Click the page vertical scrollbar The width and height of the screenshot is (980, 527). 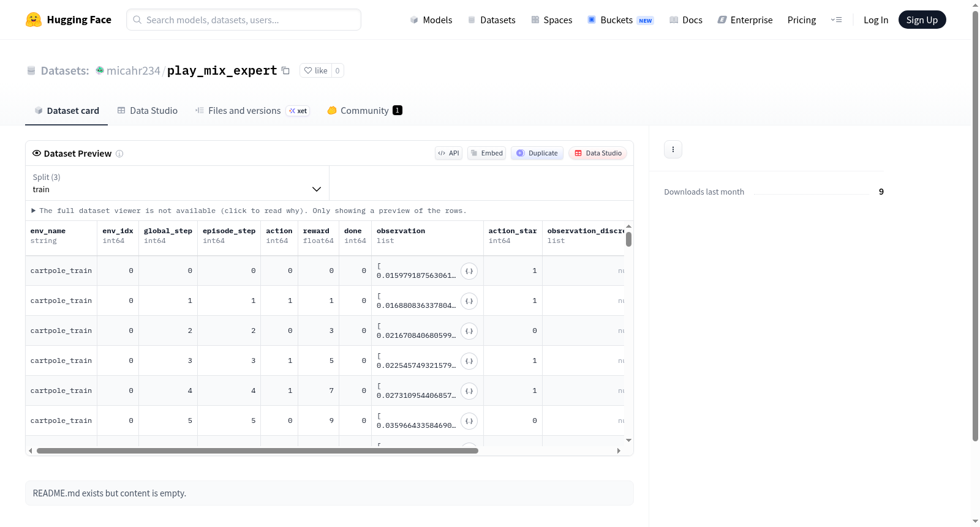[x=976, y=226]
